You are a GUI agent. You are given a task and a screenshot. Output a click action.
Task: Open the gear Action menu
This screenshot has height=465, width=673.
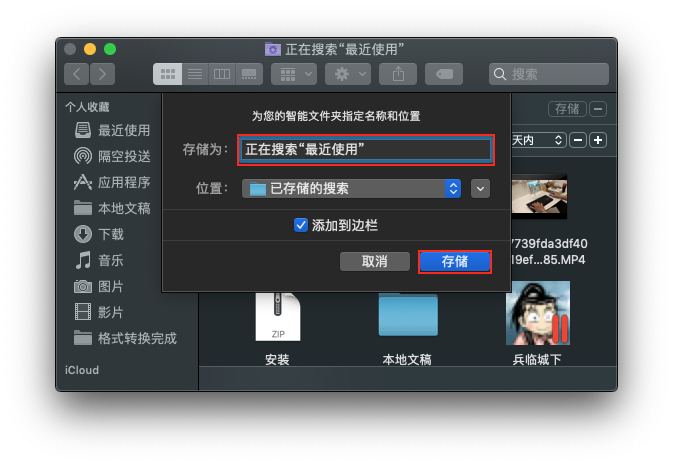(349, 74)
